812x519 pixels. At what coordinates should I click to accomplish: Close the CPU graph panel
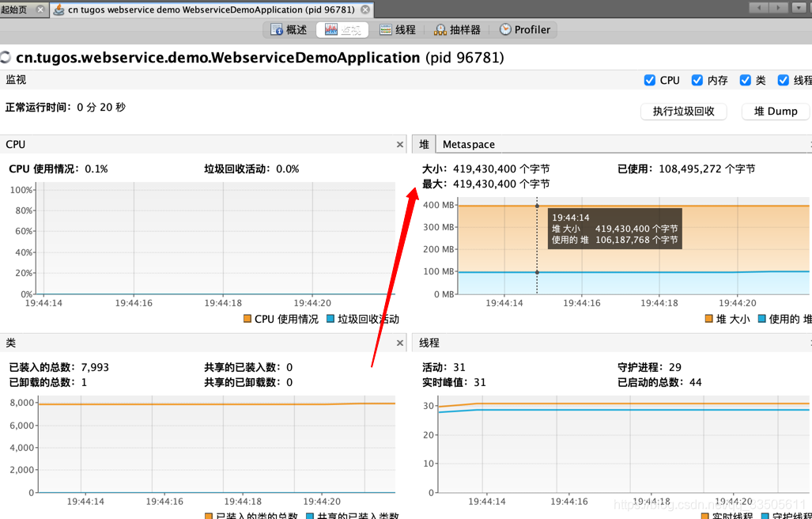tap(400, 145)
